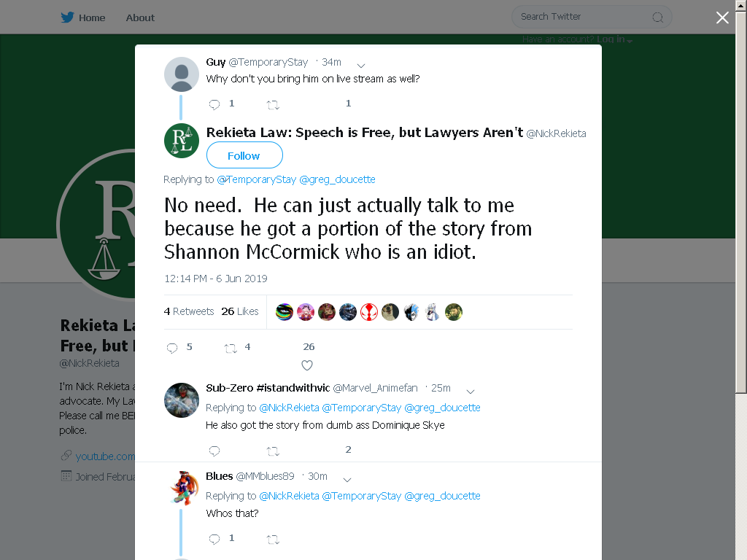Click the search magnifier icon

tap(657, 17)
